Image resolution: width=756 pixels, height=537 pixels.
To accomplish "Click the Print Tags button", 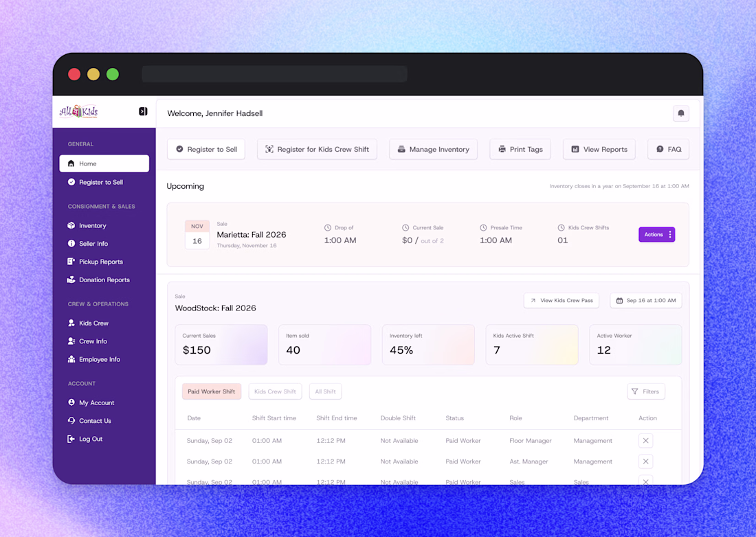I will coord(520,149).
